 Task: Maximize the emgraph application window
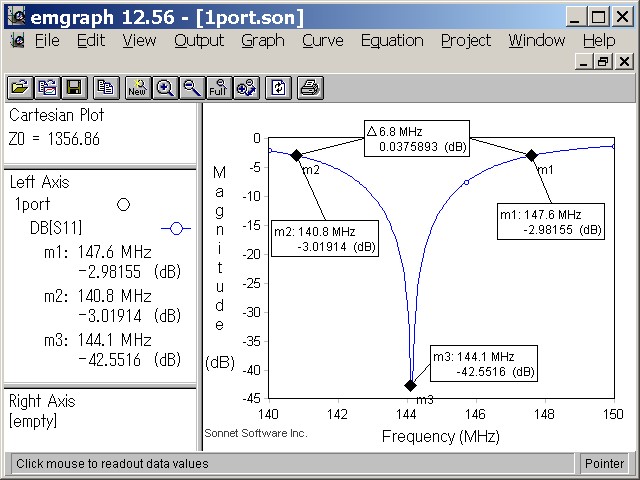[x=598, y=17]
